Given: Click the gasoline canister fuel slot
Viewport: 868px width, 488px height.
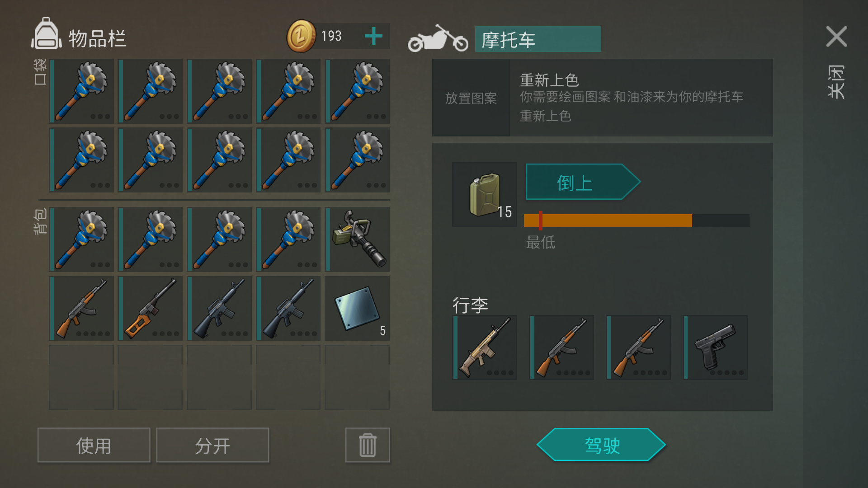Looking at the screenshot, I should [485, 195].
